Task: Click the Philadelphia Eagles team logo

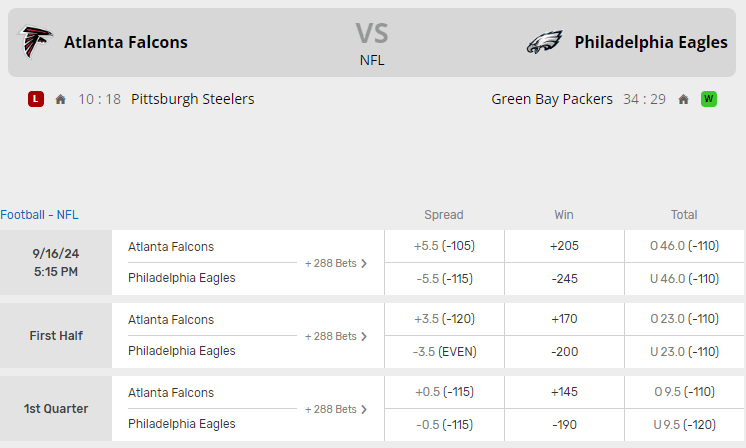Action: click(545, 42)
